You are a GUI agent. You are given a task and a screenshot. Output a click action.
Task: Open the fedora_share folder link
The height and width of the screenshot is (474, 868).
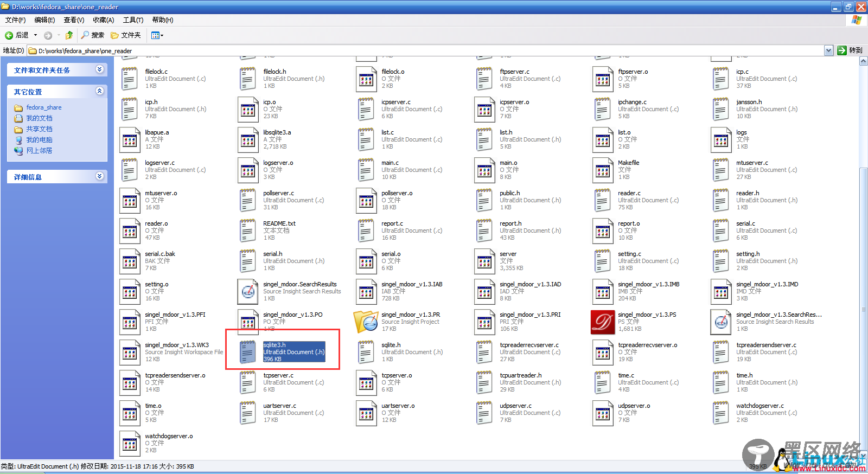(x=43, y=107)
